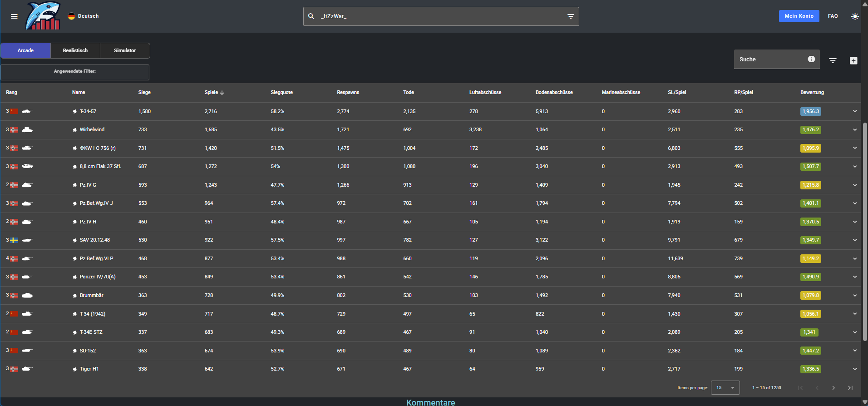
Task: Select the Simulator mode tab
Action: click(x=125, y=50)
